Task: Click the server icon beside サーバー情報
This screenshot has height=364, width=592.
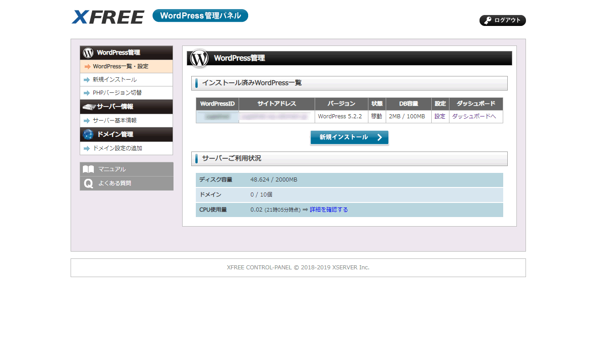Action: pyautogui.click(x=88, y=107)
